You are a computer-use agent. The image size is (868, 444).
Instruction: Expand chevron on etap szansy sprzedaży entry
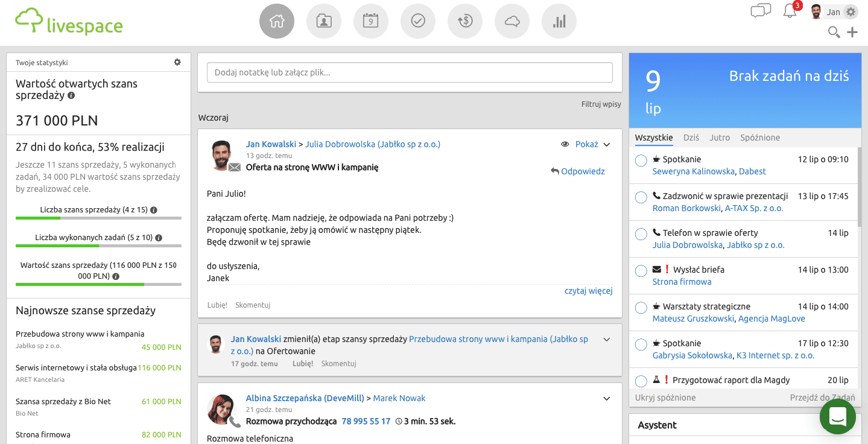[607, 340]
